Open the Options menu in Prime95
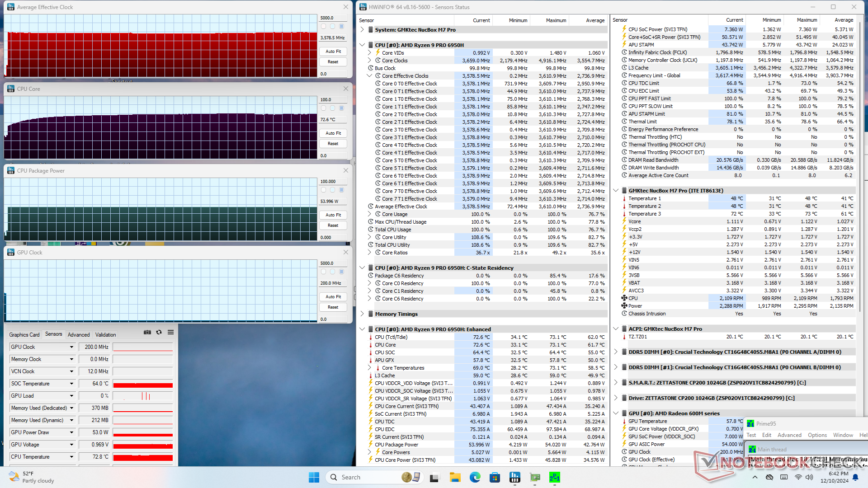 coord(817,435)
